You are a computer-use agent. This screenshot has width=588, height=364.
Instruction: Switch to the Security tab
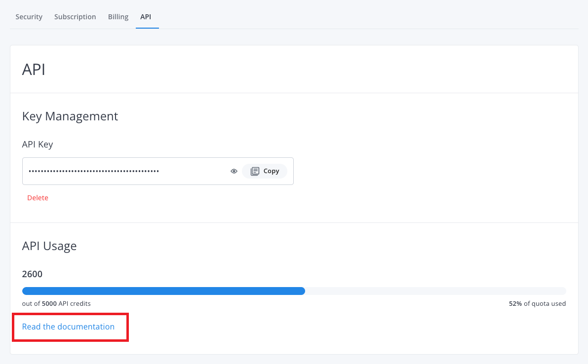coord(29,17)
